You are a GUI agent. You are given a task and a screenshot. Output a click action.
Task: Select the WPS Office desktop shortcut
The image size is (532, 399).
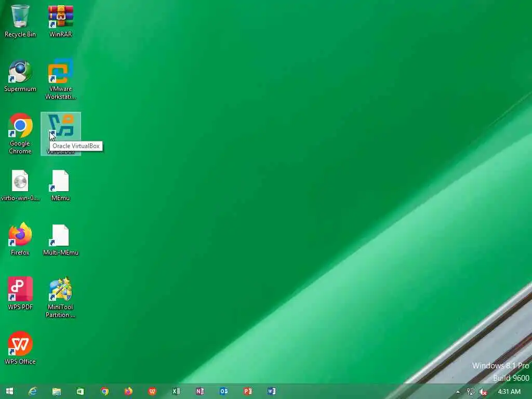20,348
